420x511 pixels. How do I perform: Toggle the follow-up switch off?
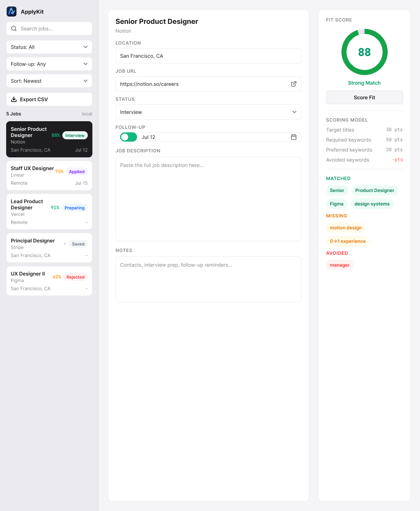coord(129,137)
